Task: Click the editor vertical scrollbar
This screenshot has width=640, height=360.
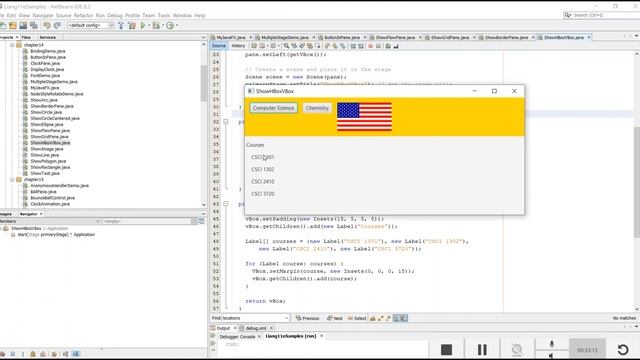Action: click(636, 182)
